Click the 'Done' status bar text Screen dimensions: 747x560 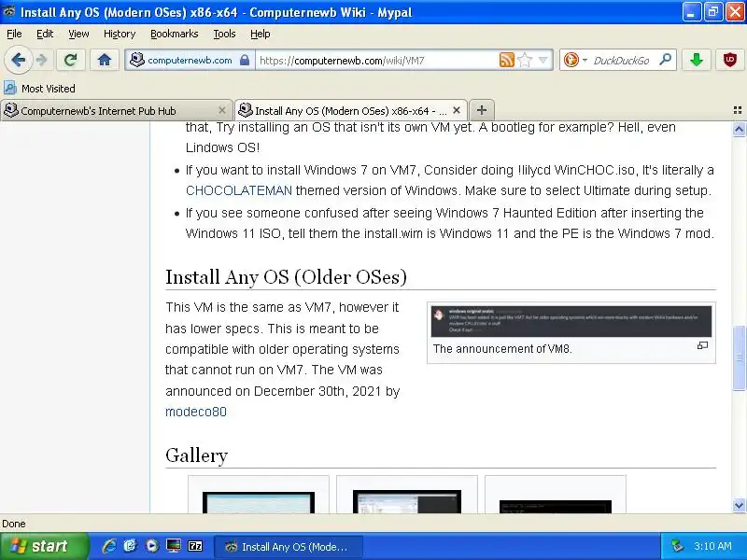click(14, 524)
